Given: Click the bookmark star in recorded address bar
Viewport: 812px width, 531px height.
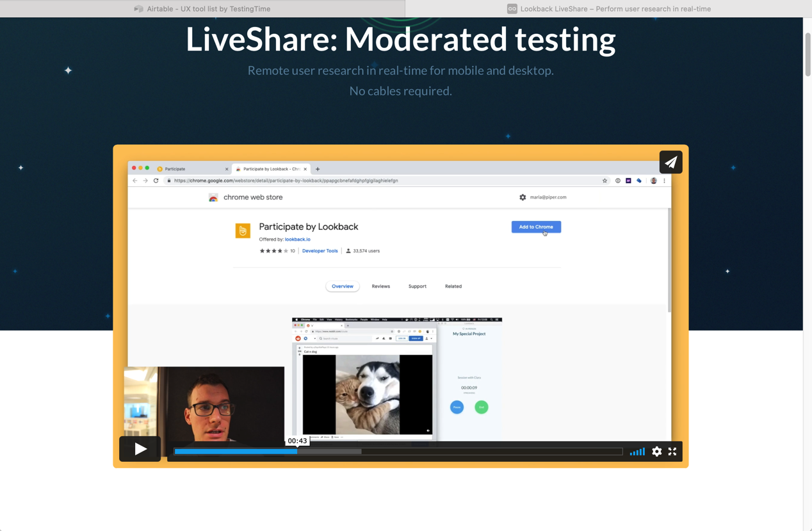Looking at the screenshot, I should [x=605, y=181].
